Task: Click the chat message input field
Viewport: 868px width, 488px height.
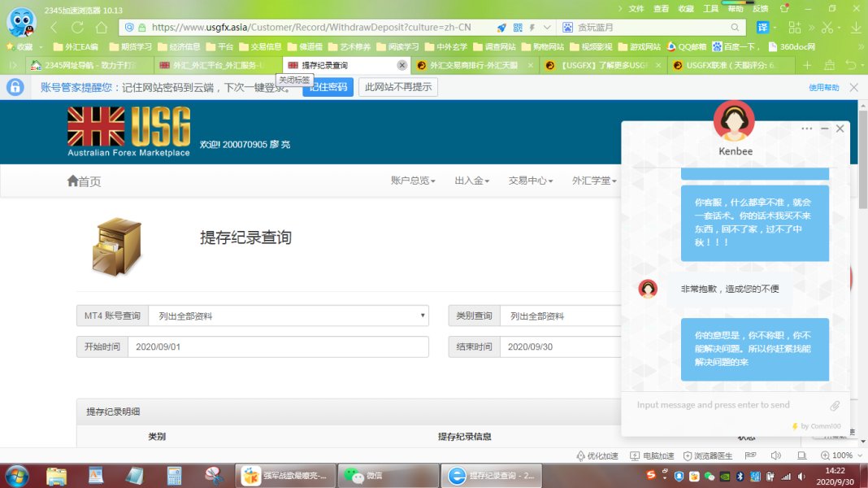Action: click(x=723, y=405)
